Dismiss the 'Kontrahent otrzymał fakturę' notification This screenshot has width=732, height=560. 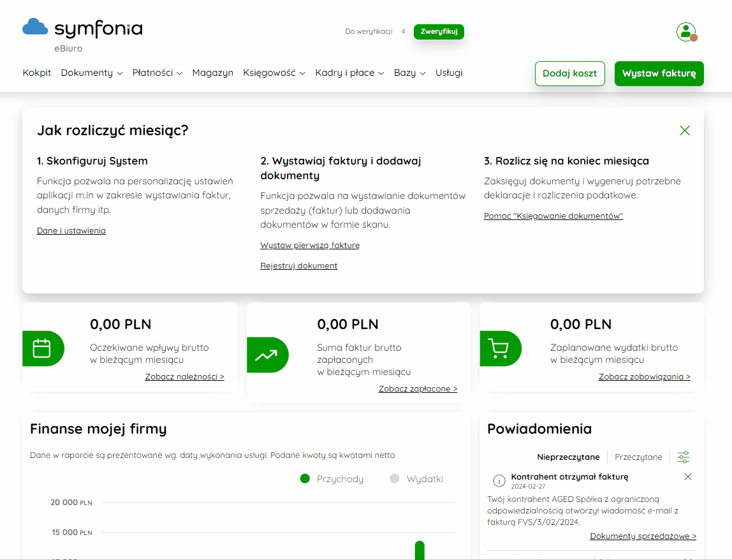pyautogui.click(x=687, y=477)
